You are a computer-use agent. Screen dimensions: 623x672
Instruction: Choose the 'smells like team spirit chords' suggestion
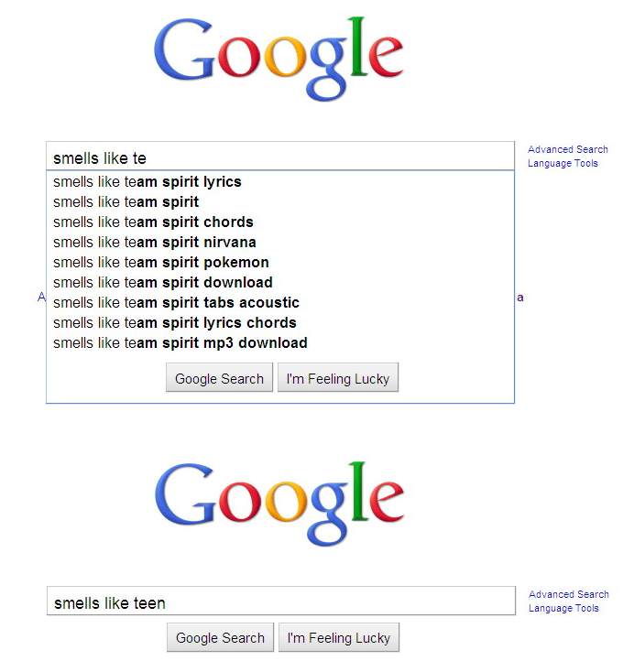(x=153, y=222)
